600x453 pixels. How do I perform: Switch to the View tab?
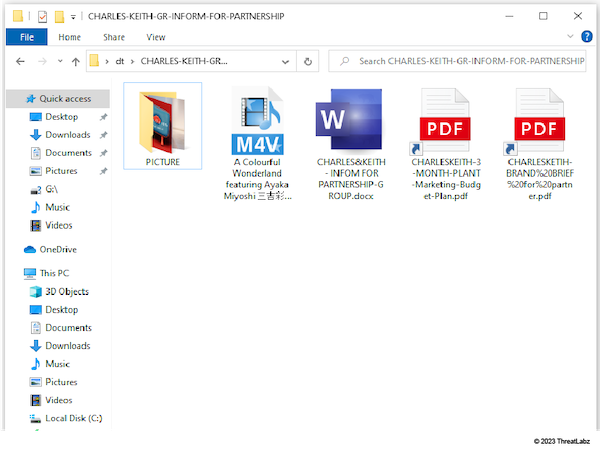156,37
